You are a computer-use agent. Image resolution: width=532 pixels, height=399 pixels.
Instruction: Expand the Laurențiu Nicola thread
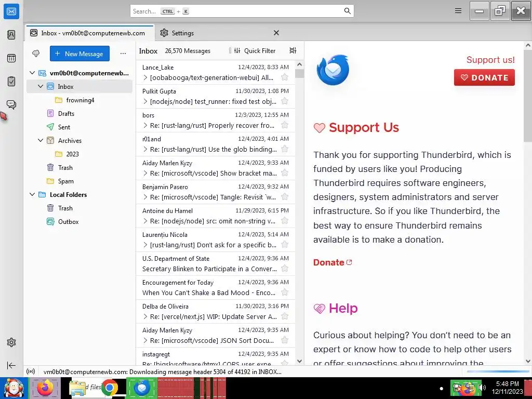145,245
